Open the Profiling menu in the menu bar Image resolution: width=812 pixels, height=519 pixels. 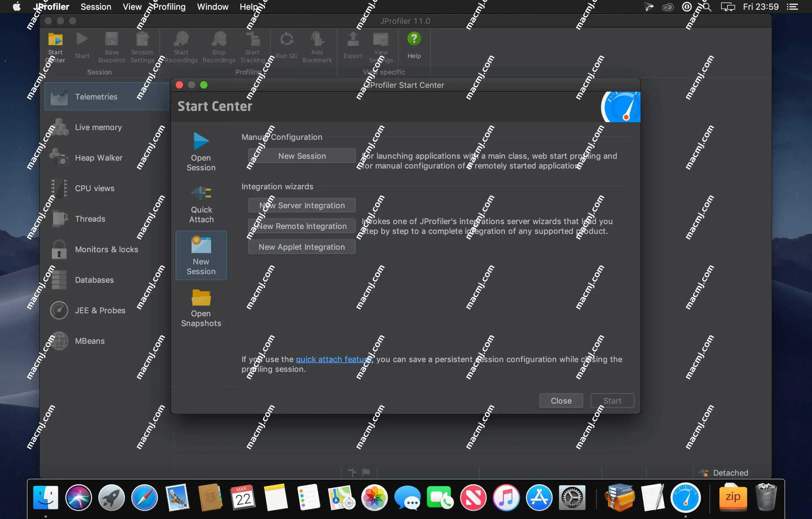[169, 7]
